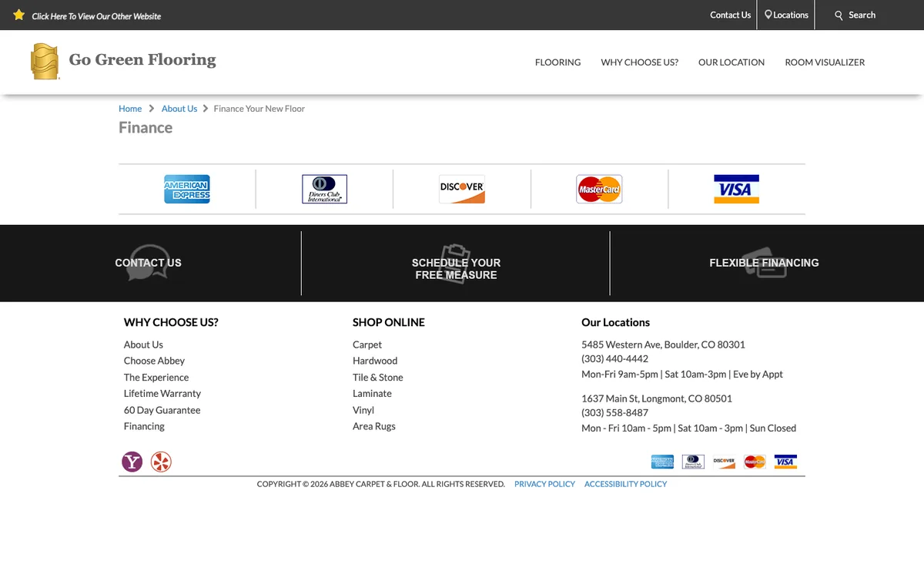Image resolution: width=924 pixels, height=578 pixels.
Task: Click phone number (303) 440-4442
Action: coord(614,358)
